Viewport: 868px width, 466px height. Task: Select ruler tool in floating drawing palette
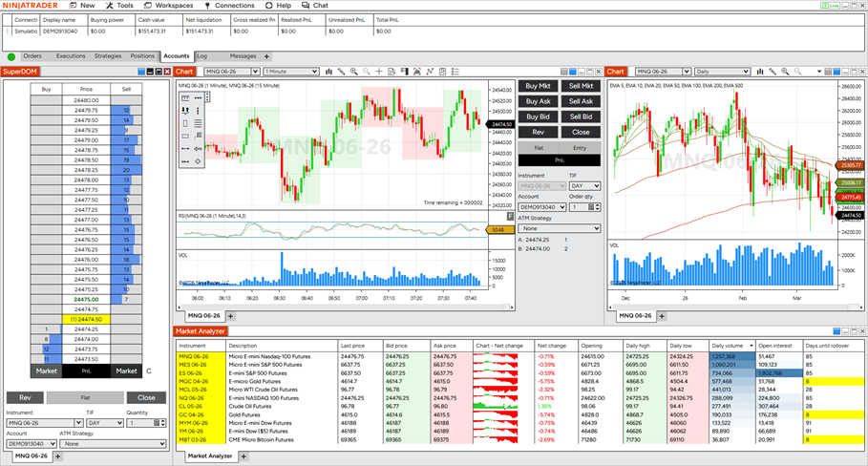pos(185,98)
